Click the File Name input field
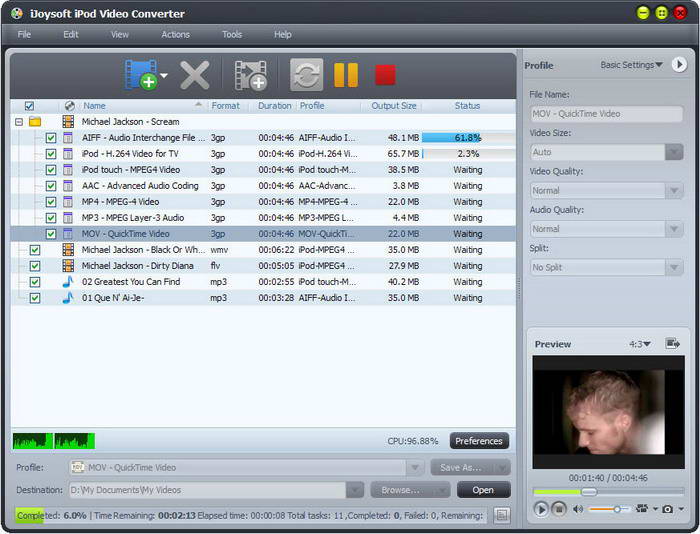Image resolution: width=700 pixels, height=534 pixels. [x=607, y=114]
